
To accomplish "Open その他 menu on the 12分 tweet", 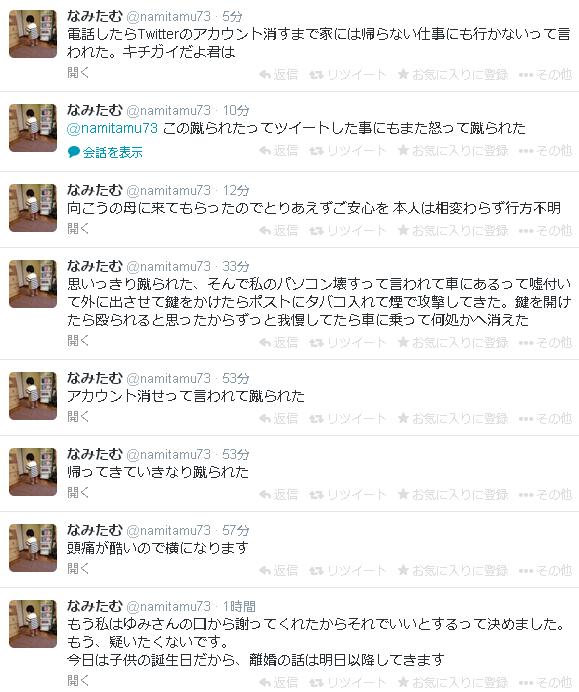I will [x=545, y=230].
